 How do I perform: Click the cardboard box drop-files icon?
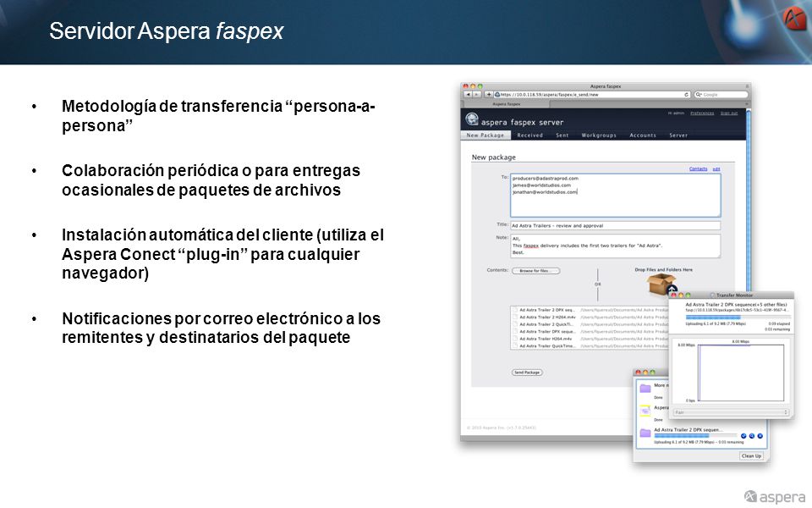pyautogui.click(x=661, y=284)
